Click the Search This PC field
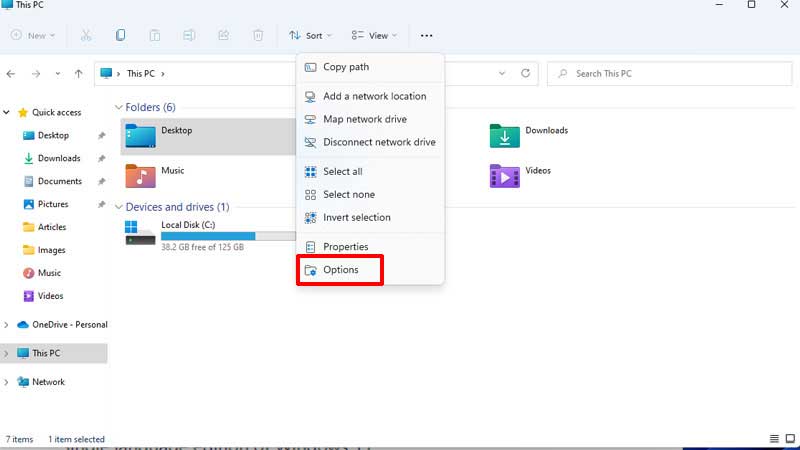 click(x=669, y=74)
